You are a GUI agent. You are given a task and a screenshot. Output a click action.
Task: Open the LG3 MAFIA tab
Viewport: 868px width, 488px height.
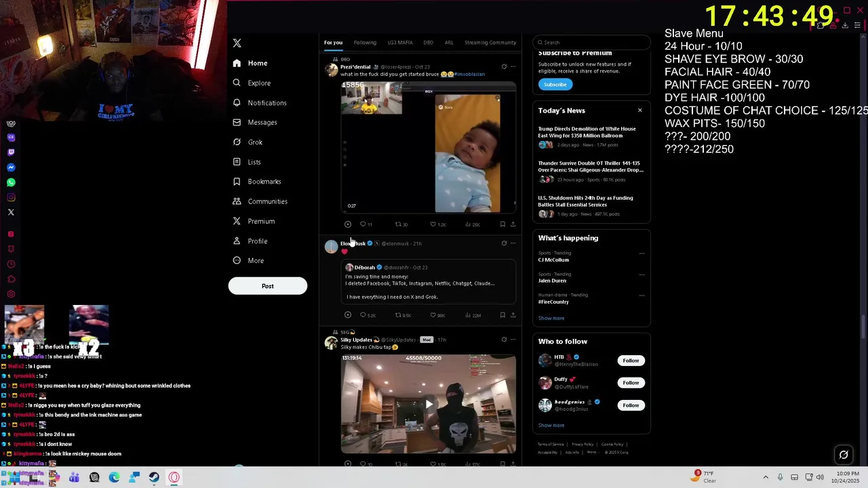point(400,43)
